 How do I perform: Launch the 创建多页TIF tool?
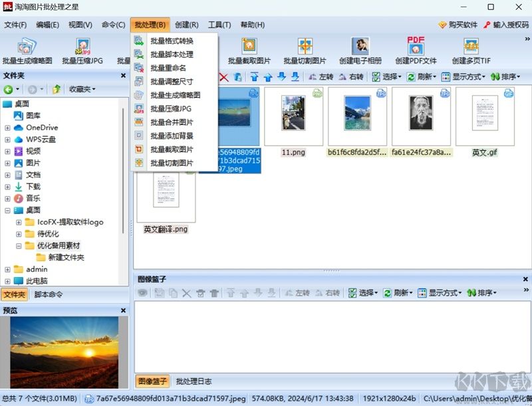point(471,51)
